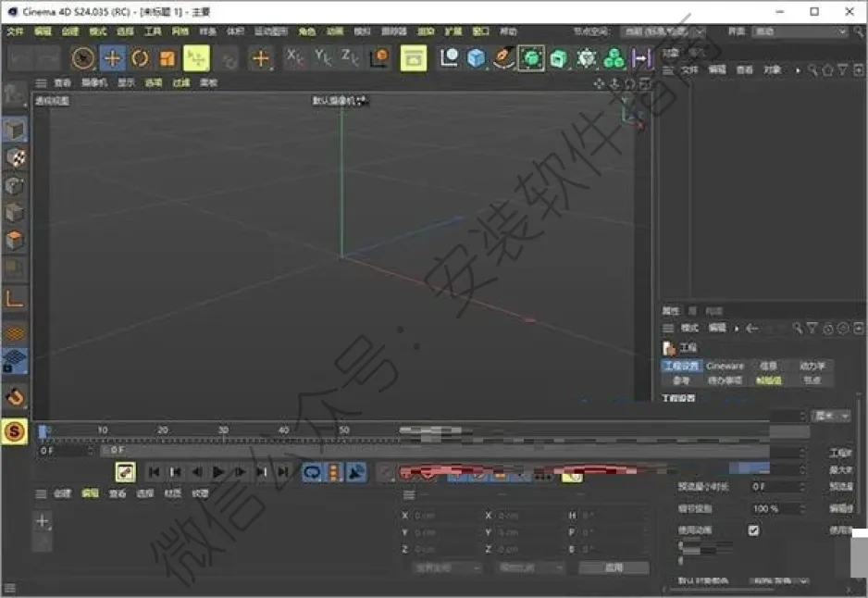The width and height of the screenshot is (868, 598).
Task: Click 应用 button in coordinates panel
Action: click(x=614, y=568)
